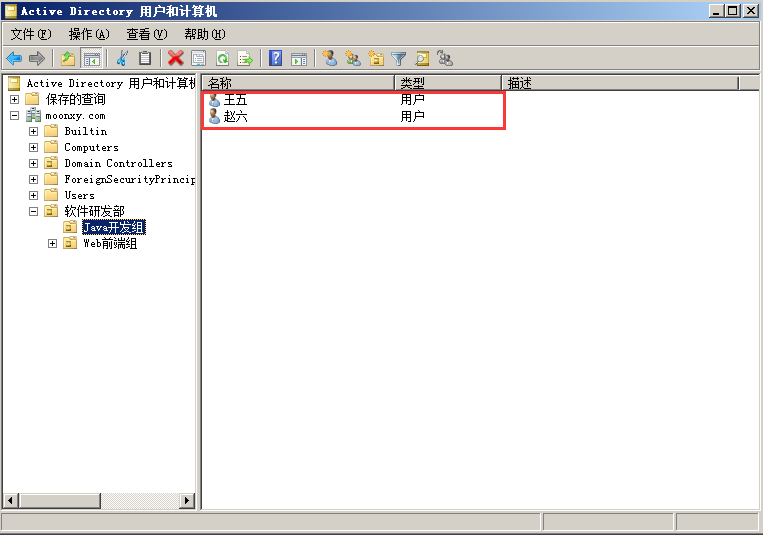Create a new user with toolbar icon
The height and width of the screenshot is (535, 763).
pyautogui.click(x=329, y=59)
